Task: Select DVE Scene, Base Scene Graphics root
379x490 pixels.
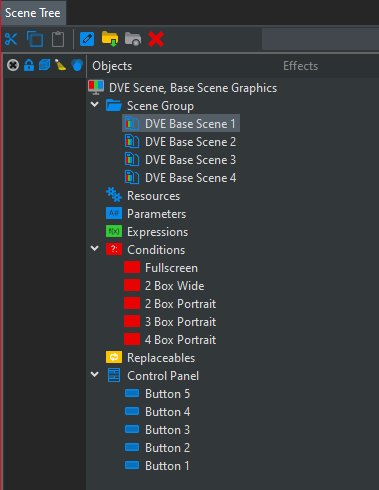Action: point(193,88)
